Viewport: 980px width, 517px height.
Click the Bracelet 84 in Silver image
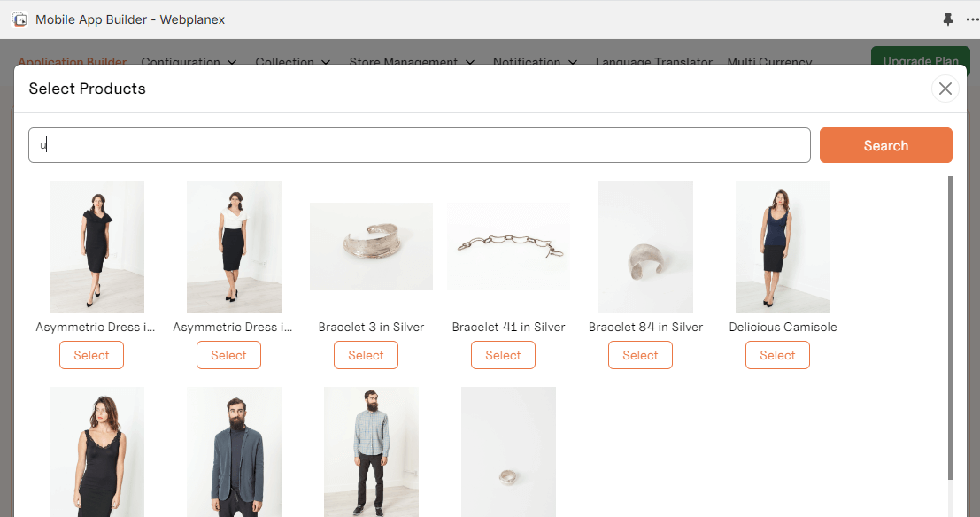point(645,246)
